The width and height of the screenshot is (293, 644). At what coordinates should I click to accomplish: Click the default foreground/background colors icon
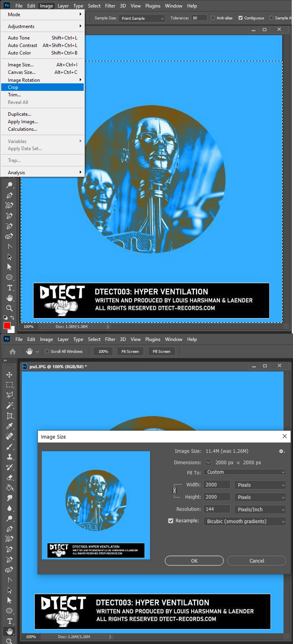(6, 317)
